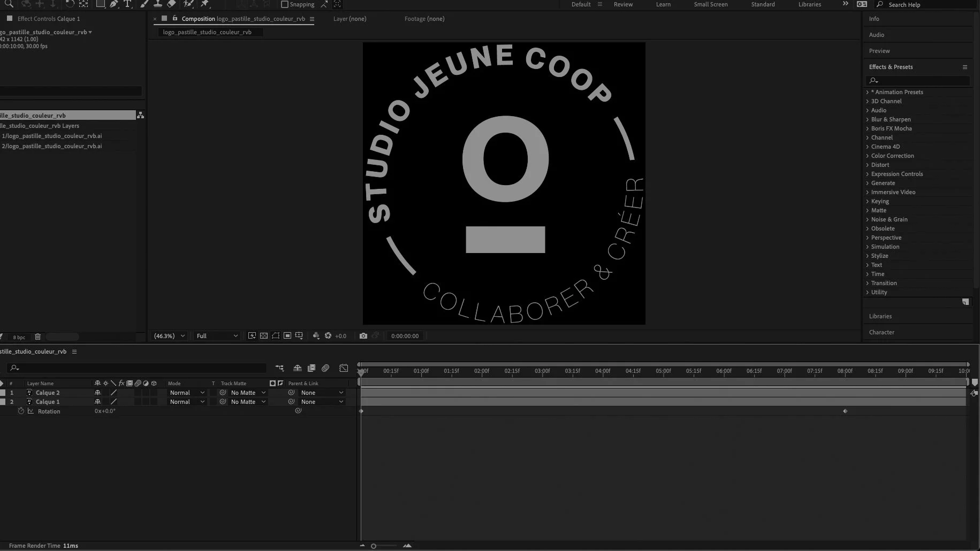Select the Rectangle shape tool
The width and height of the screenshot is (980, 551).
pos(101,4)
